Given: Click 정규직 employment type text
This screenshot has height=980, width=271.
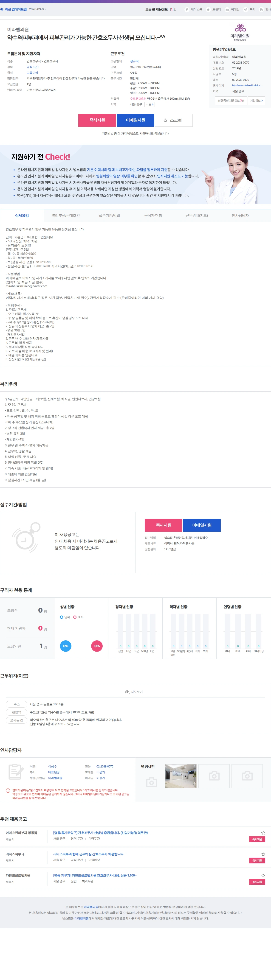Looking at the screenshot, I should [x=134, y=61].
